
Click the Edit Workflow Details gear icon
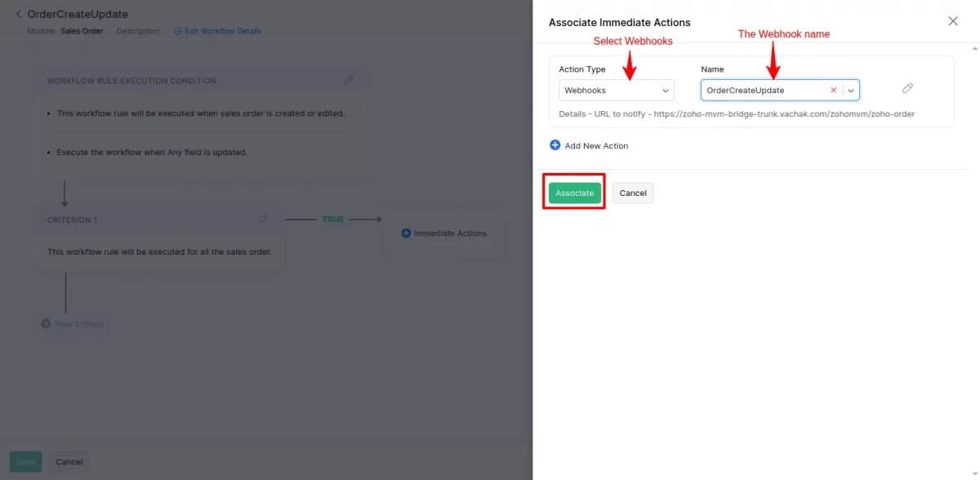178,31
